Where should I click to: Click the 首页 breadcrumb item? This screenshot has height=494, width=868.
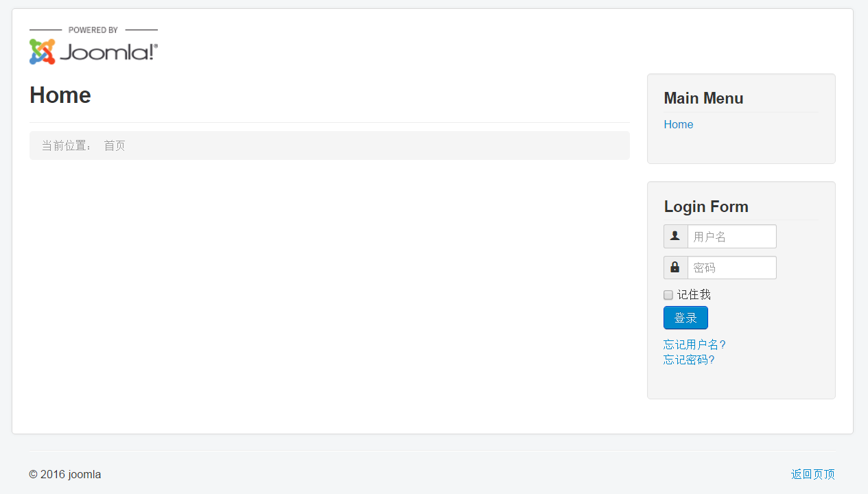(x=115, y=145)
